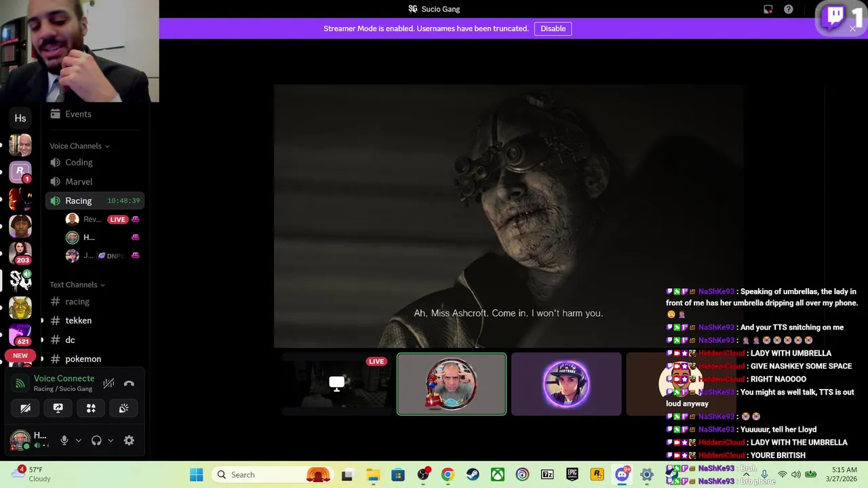
Task: Open the volume icon in the system tray
Action: pyautogui.click(x=796, y=474)
